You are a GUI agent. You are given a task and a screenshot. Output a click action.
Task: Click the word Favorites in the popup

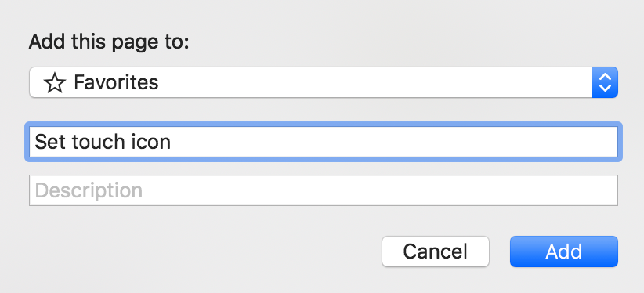click(116, 82)
